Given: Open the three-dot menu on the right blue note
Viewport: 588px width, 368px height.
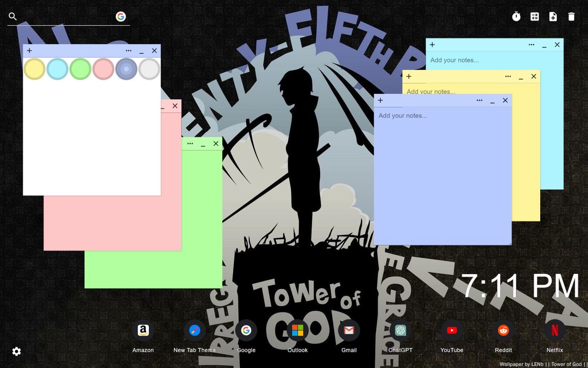Looking at the screenshot, I should (480, 100).
